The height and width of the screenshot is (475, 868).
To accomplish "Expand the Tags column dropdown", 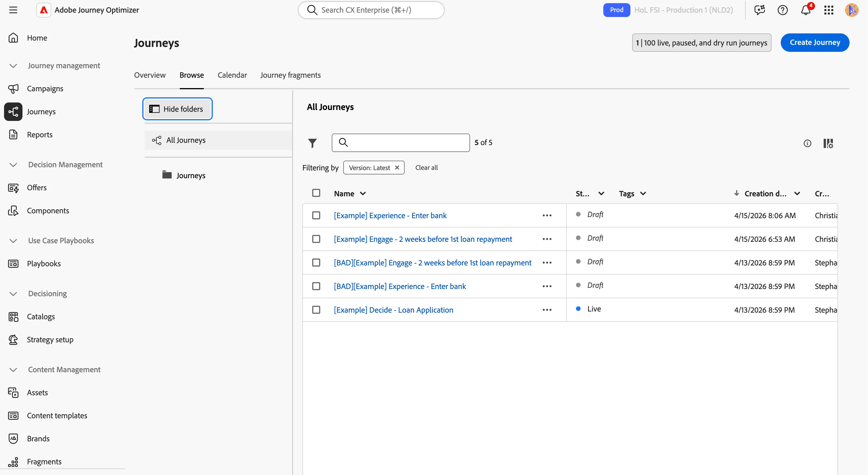I will [643, 193].
